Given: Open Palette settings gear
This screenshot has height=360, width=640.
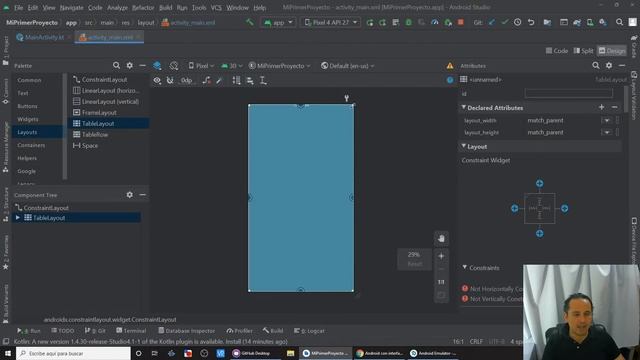Looking at the screenshot, I should click(129, 65).
